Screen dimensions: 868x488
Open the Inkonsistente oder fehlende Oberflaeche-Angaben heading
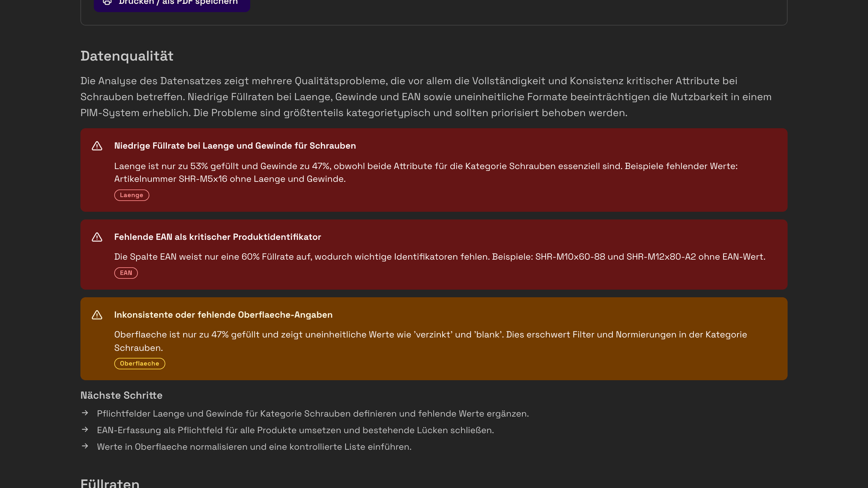[x=223, y=315]
